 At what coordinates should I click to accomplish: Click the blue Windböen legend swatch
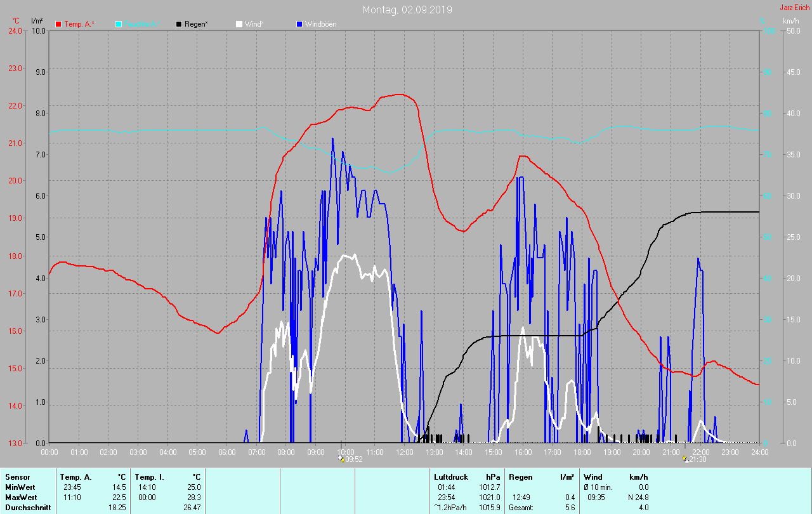299,24
